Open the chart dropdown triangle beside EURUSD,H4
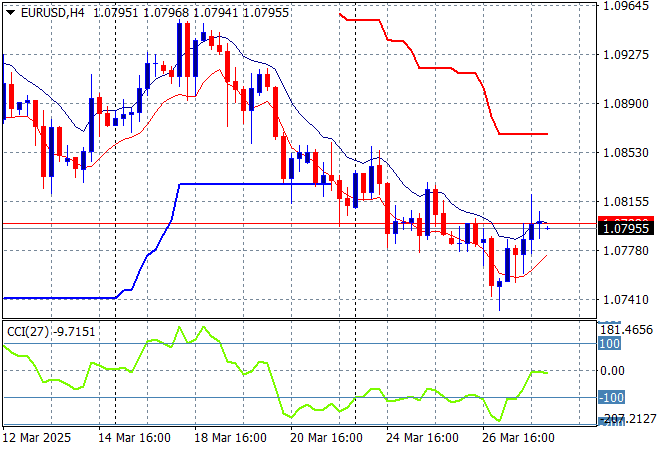Viewport: 660px width, 450px height. (11, 13)
